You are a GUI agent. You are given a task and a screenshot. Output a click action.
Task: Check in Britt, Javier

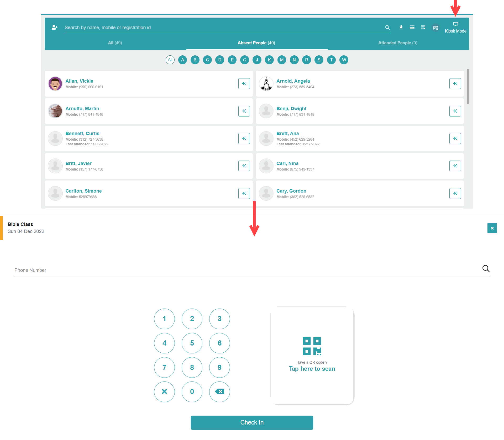point(244,166)
